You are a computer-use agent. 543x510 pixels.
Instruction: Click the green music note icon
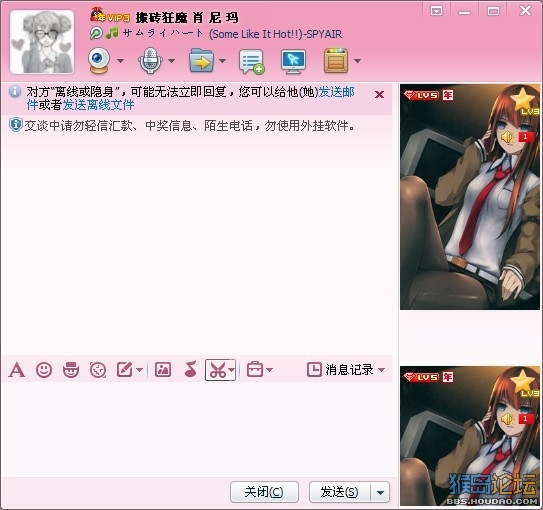coord(112,33)
